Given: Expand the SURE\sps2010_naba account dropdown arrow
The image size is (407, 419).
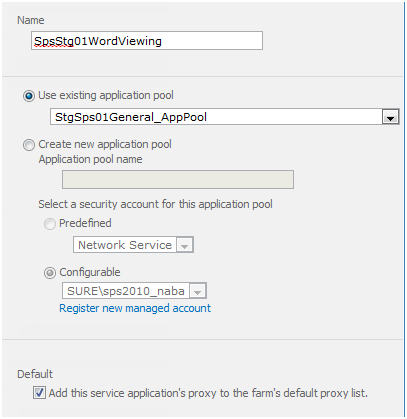Looking at the screenshot, I should [198, 291].
